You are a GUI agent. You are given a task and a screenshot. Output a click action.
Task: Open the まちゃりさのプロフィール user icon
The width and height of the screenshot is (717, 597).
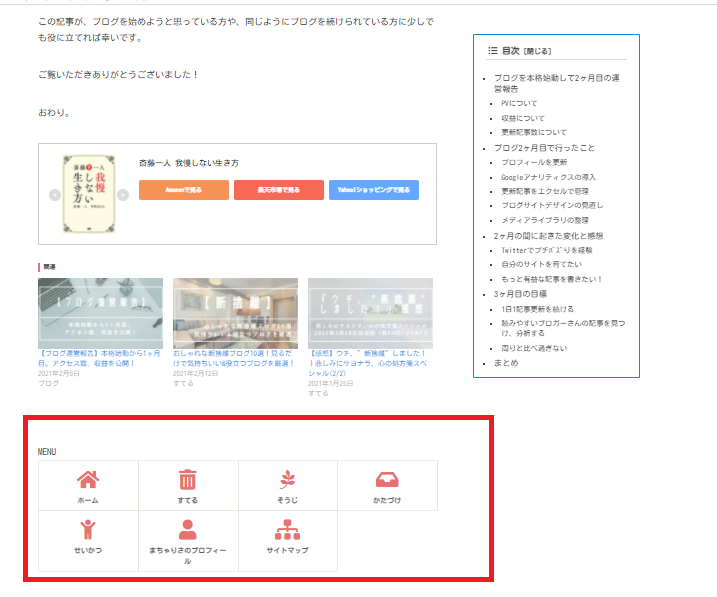(187, 529)
